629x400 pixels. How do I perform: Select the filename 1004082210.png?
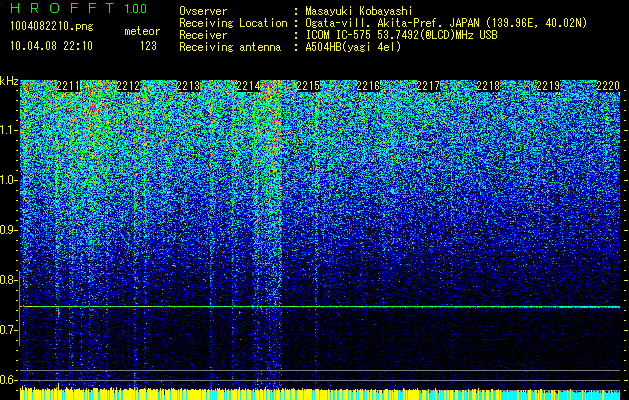52,27
